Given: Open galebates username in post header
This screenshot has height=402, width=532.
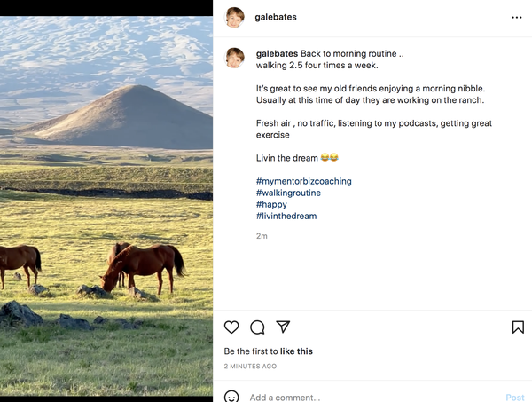Looking at the screenshot, I should 277,17.
